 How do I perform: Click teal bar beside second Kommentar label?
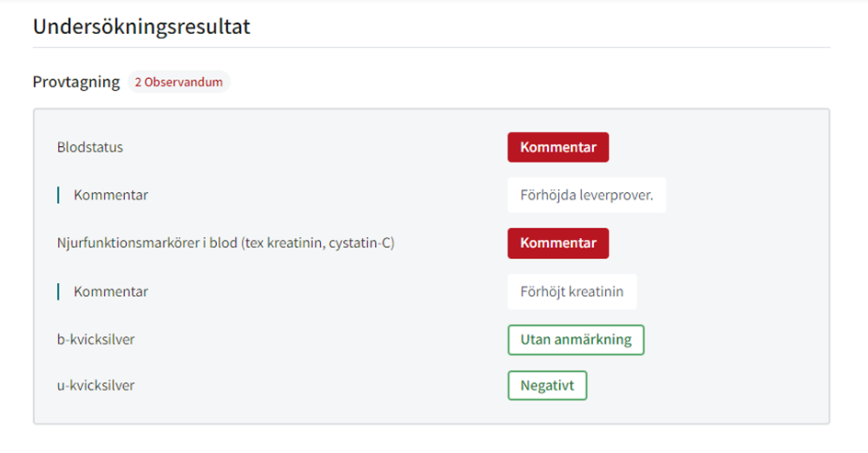(58, 291)
